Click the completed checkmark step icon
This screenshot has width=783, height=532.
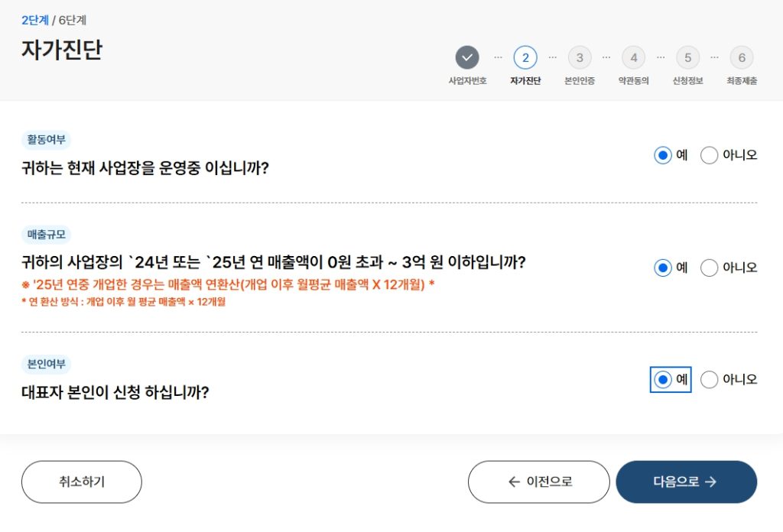[x=467, y=57]
